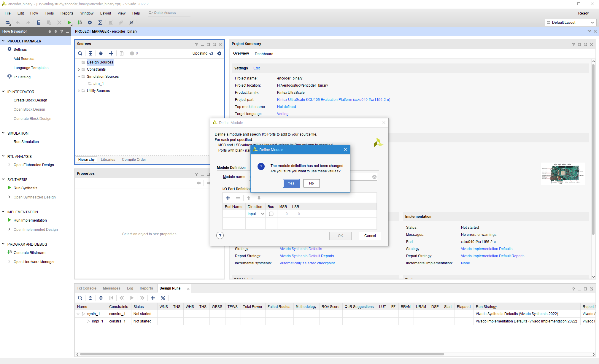The width and height of the screenshot is (599, 364).
Task: Toggle the Bus checkbox for port
Action: click(x=271, y=214)
